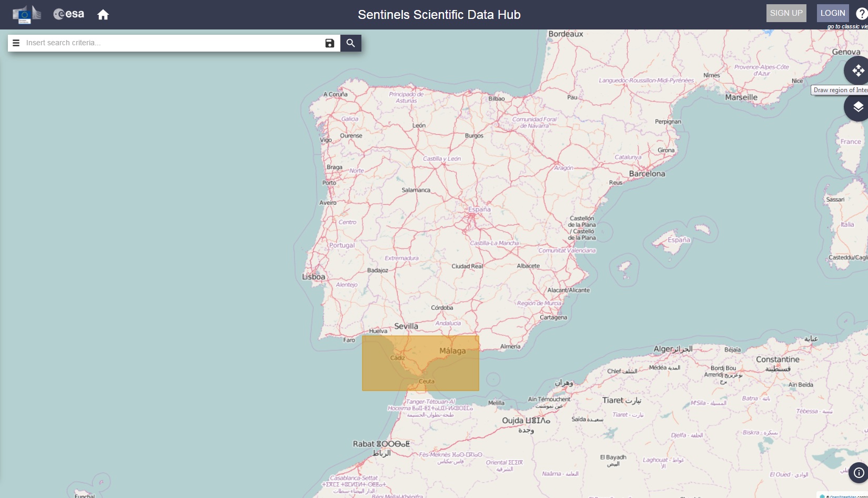Run search with magnifying glass button
Image resolution: width=868 pixels, height=498 pixels.
(351, 43)
